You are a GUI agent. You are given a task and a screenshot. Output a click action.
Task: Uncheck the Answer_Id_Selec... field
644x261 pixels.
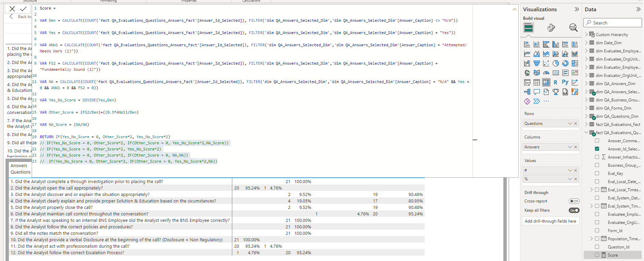tap(597, 149)
